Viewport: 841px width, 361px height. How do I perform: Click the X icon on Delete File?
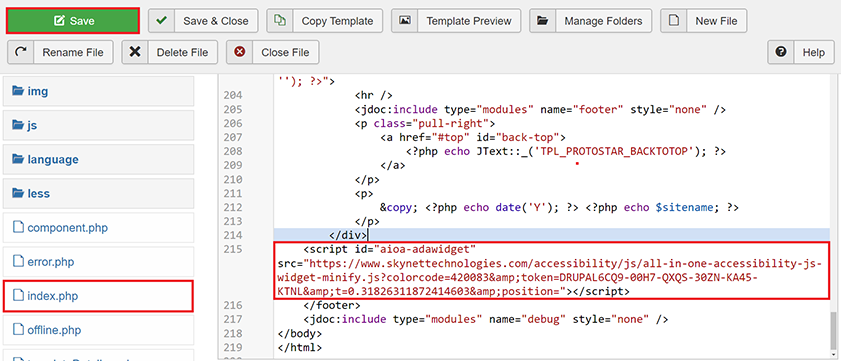[x=135, y=52]
